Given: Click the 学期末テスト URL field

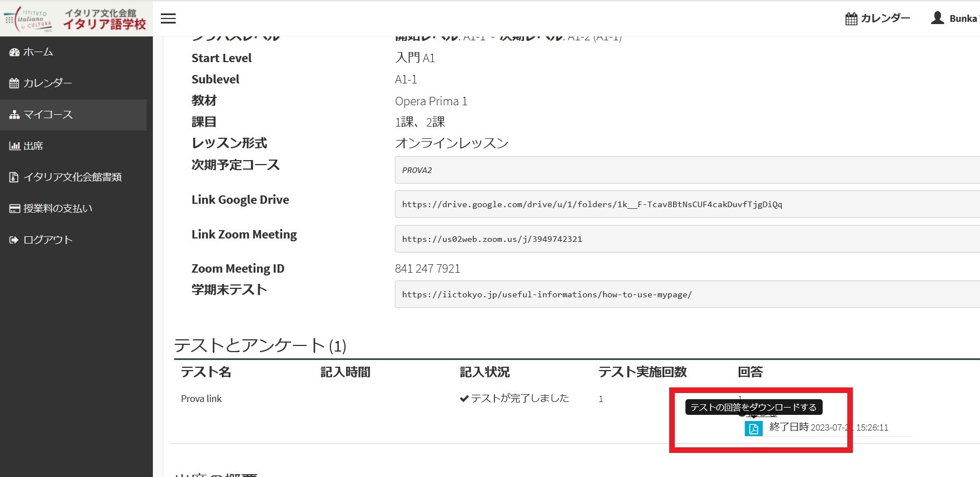Looking at the screenshot, I should coord(686,294).
